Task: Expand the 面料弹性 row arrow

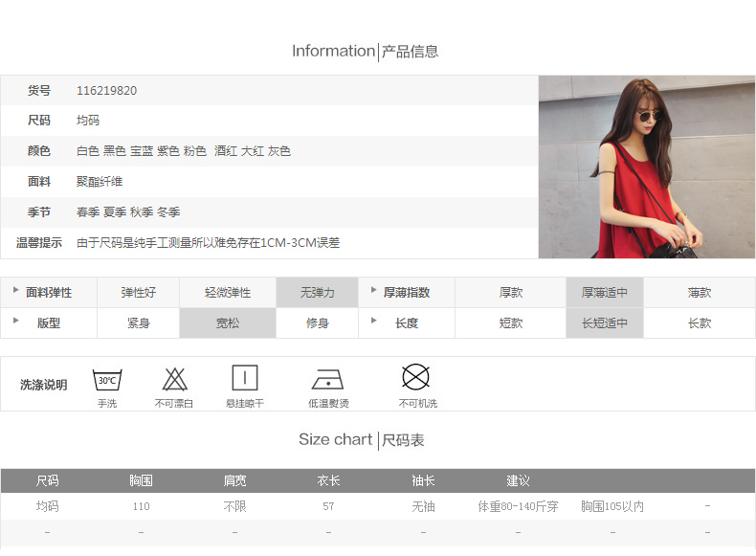Action: [x=16, y=290]
